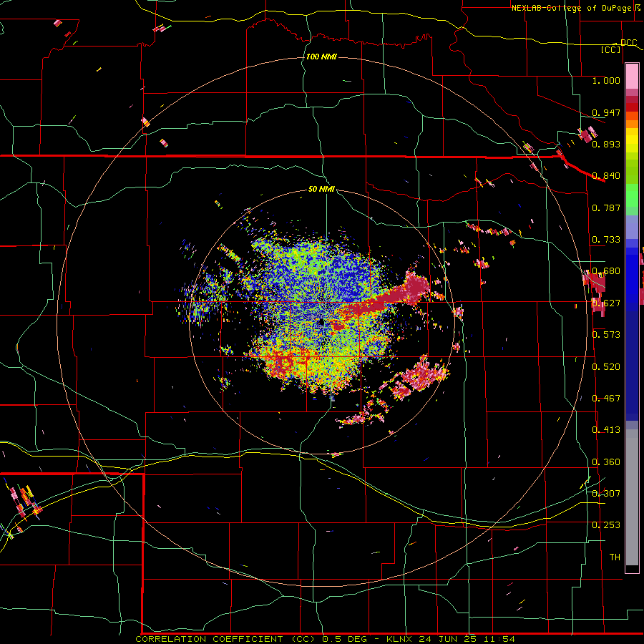This screenshot has height=644, width=644.
Task: Click the CORRELATION COEFFICIENT caption at bottom
Action: (325, 639)
